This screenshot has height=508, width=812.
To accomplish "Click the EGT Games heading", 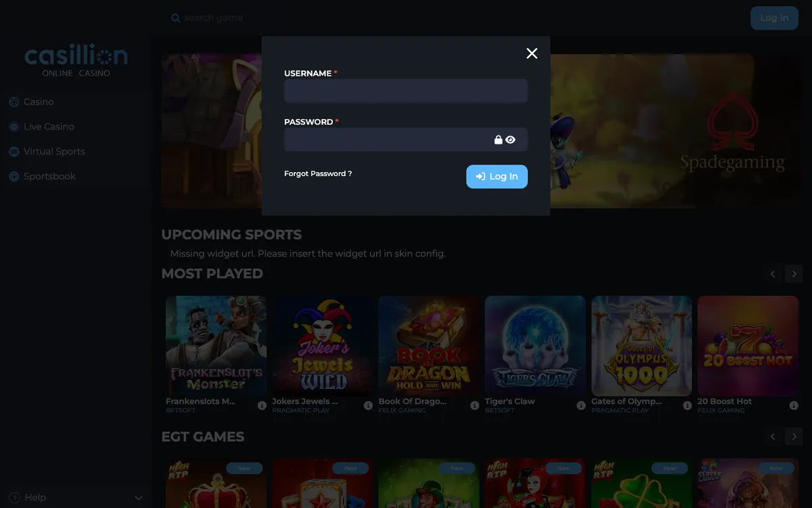I will (203, 437).
